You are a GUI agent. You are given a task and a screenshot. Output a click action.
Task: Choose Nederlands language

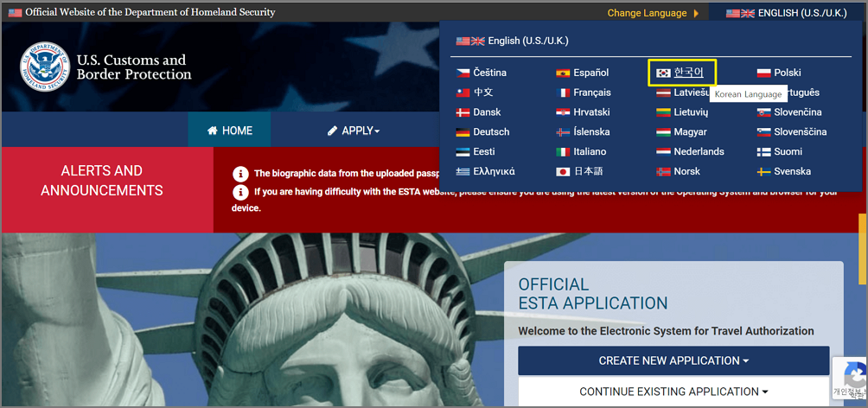tap(699, 151)
